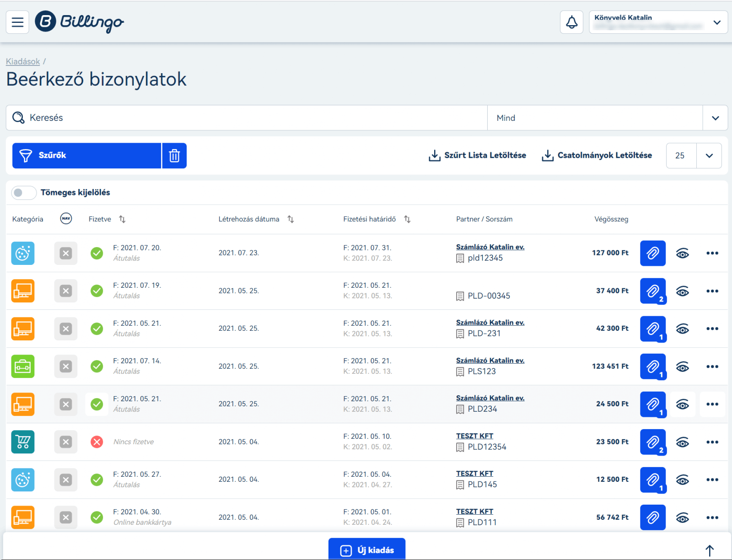Click the notification bell icon
732x560 pixels.
(x=571, y=22)
